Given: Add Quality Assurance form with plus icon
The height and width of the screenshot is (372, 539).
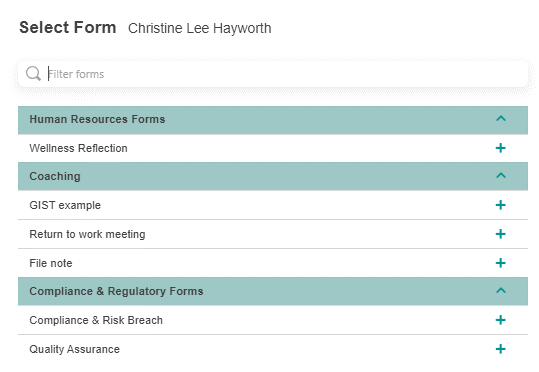Looking at the screenshot, I should [x=500, y=349].
